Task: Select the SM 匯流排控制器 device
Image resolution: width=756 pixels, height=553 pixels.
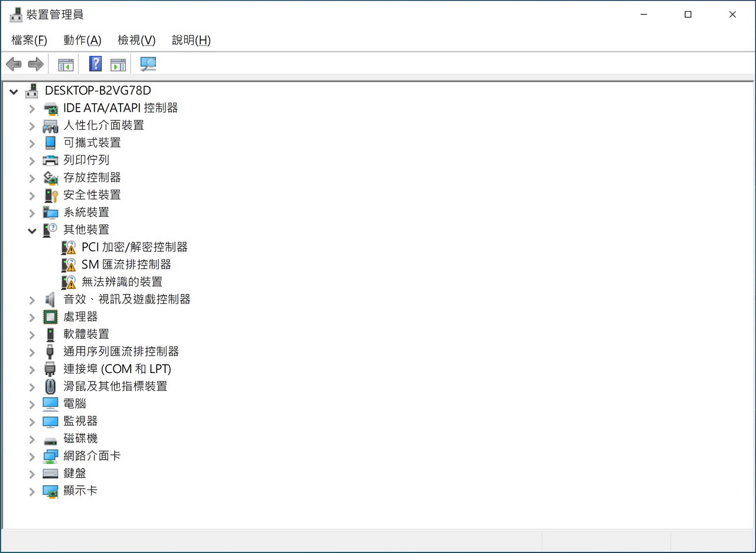Action: [x=126, y=264]
